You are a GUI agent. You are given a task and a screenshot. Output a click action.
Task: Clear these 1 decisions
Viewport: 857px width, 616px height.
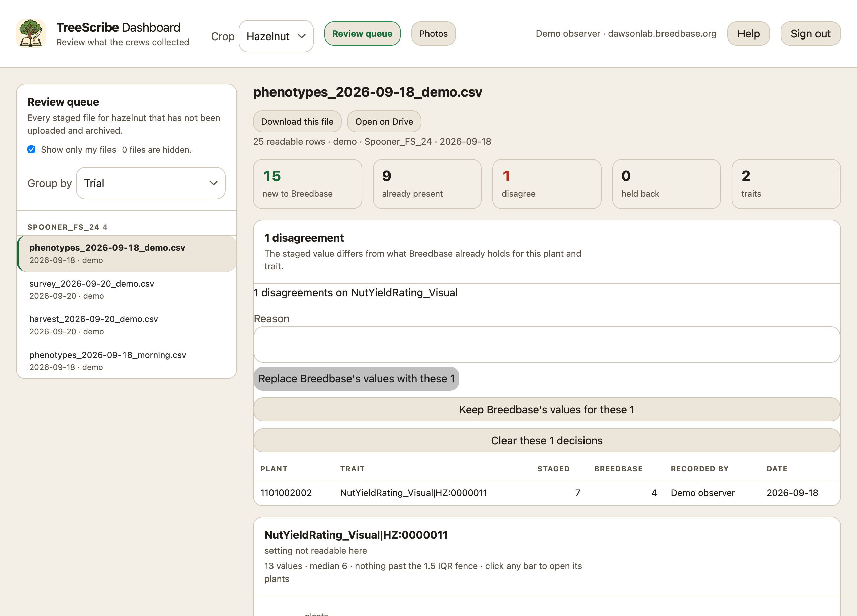tap(547, 440)
